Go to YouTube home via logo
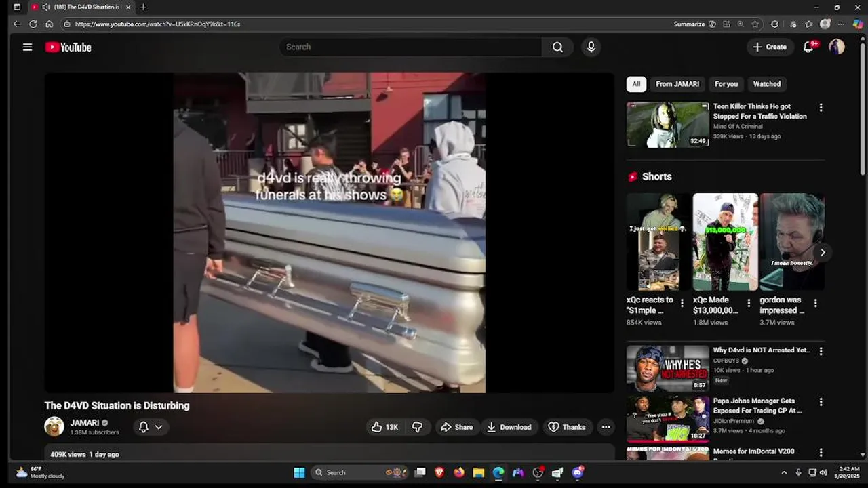 pyautogui.click(x=68, y=47)
